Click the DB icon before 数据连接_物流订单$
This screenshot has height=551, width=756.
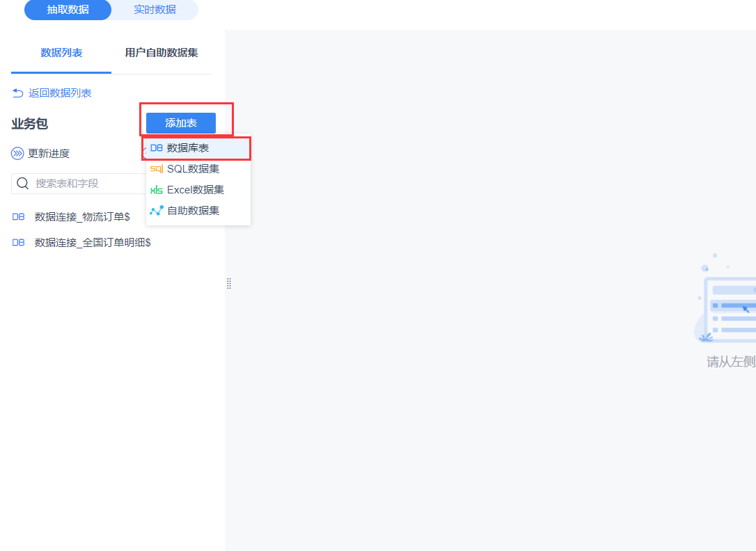tap(18, 216)
